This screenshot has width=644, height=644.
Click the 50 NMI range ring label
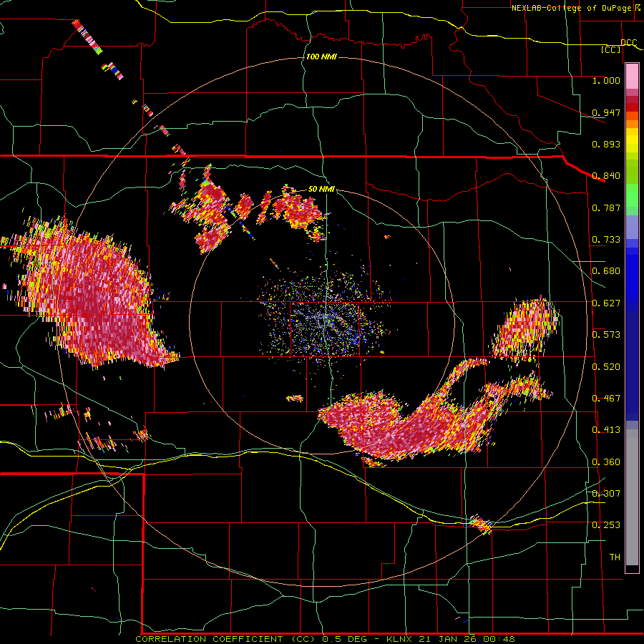pos(321,190)
